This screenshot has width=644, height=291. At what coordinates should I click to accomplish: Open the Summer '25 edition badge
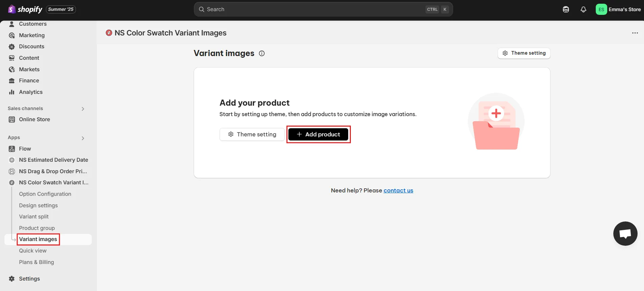61,9
